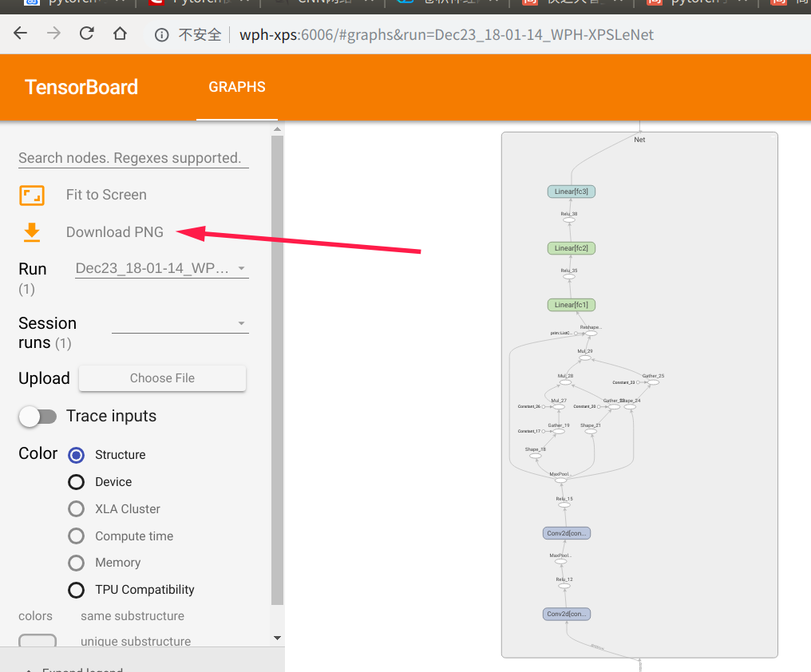Select the Device color option
Viewport: 811px width, 672px height.
[x=76, y=481]
